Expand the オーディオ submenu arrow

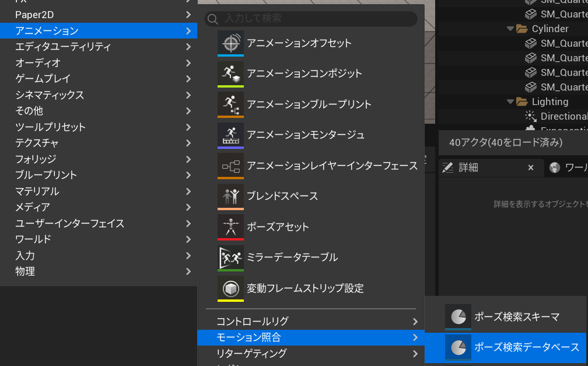pos(188,63)
